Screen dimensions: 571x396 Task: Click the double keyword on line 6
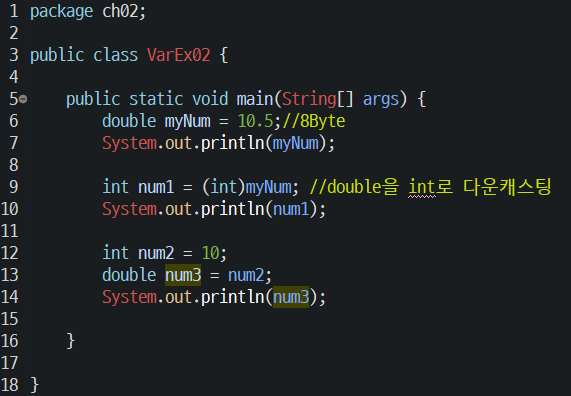click(x=129, y=121)
